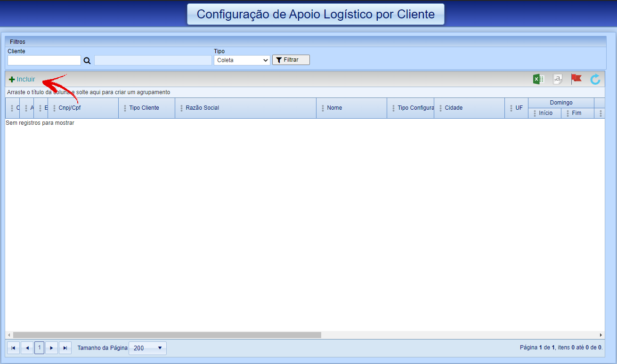The height and width of the screenshot is (364, 617).
Task: Jump to the last page
Action: (65, 348)
